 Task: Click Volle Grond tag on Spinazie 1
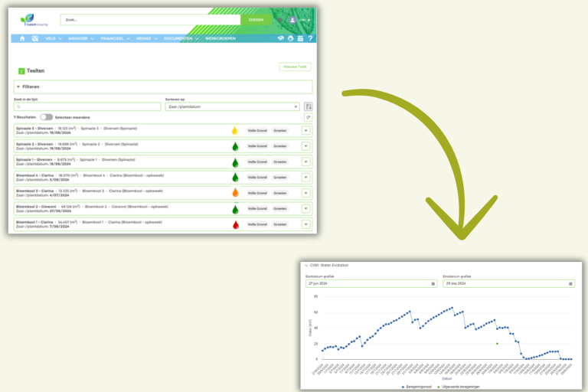click(x=257, y=162)
